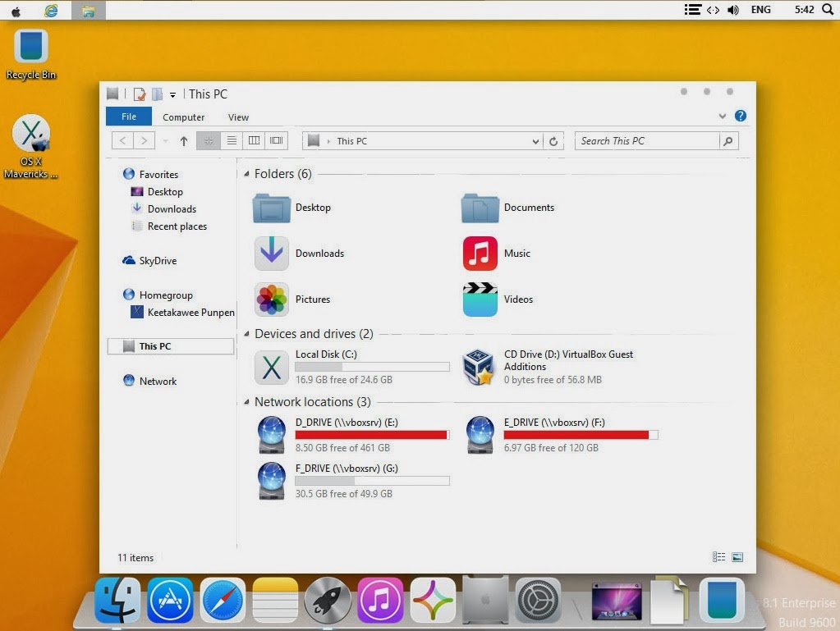Click the refresh icon beside the address bar
The image size is (840, 631).
pos(553,140)
